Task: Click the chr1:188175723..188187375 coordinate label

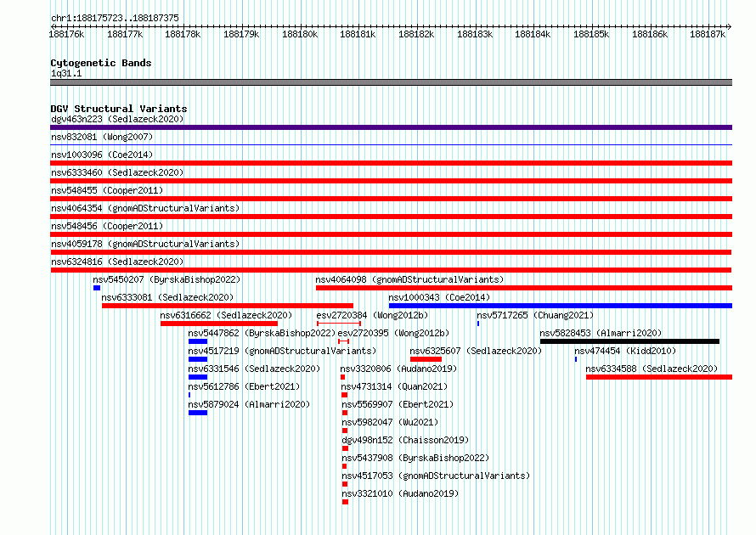Action: [115, 18]
